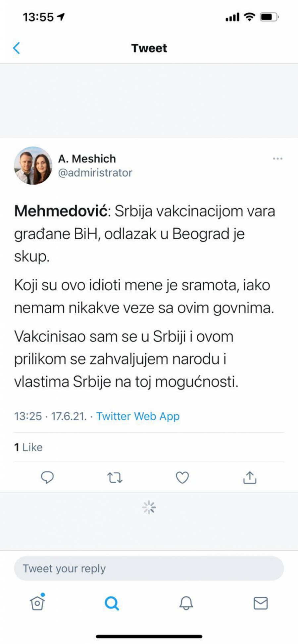Image resolution: width=298 pixels, height=644 pixels.
Task: Retweet this tweet
Action: tap(115, 478)
